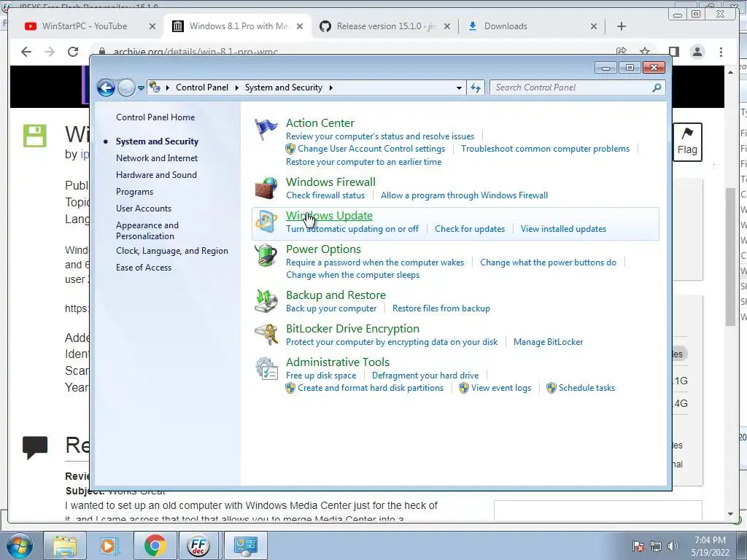Open Administrative Tools gear icon
The image size is (747, 560).
(266, 368)
